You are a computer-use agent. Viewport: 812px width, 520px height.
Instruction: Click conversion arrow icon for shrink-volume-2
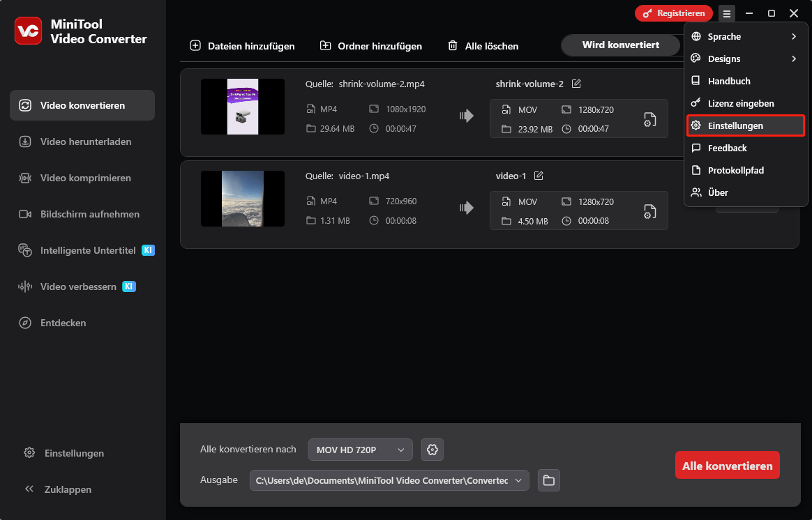467,116
